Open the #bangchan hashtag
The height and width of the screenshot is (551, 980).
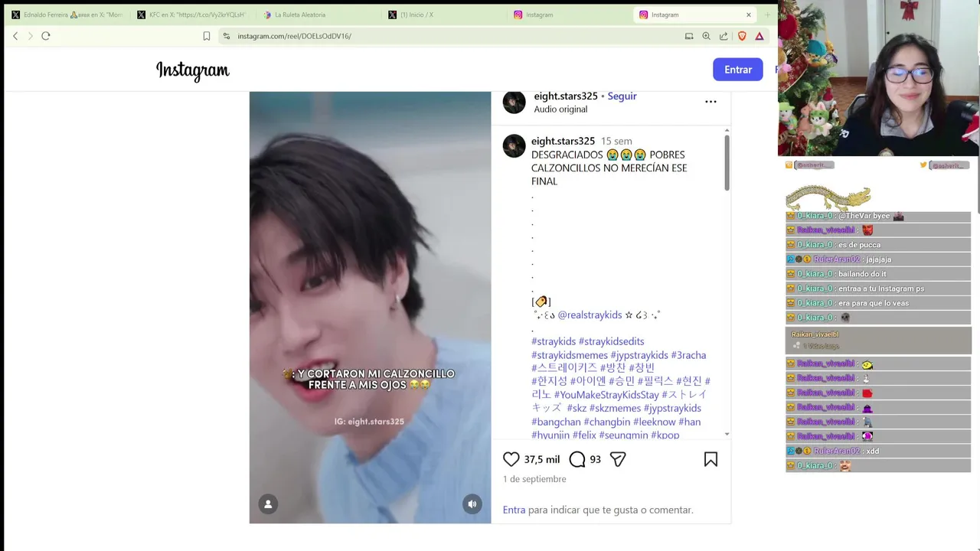point(556,422)
